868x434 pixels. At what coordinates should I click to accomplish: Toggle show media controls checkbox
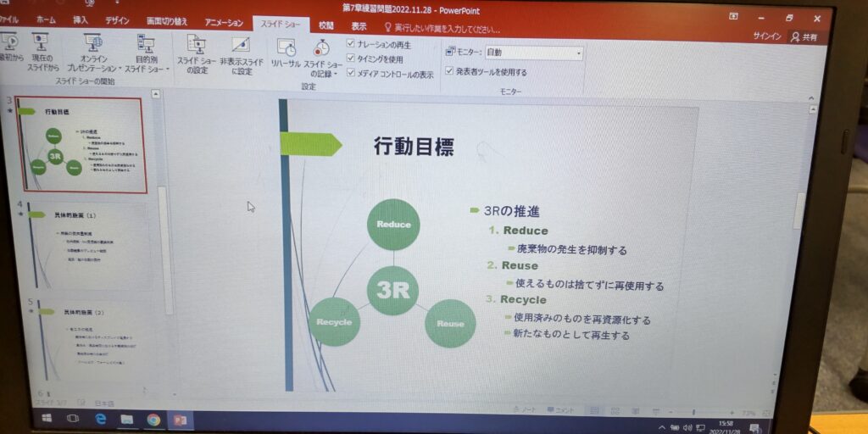(x=351, y=74)
